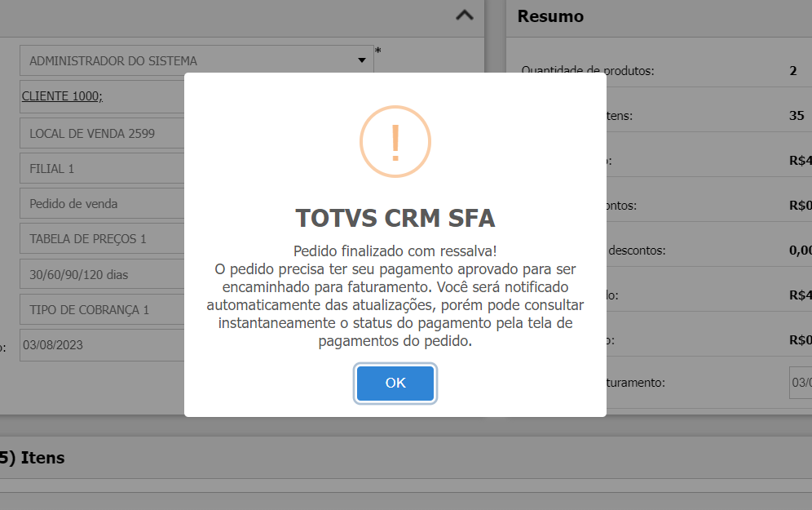Click the TOTVS CRM SFA dialog title
The height and width of the screenshot is (510, 812).
point(395,219)
